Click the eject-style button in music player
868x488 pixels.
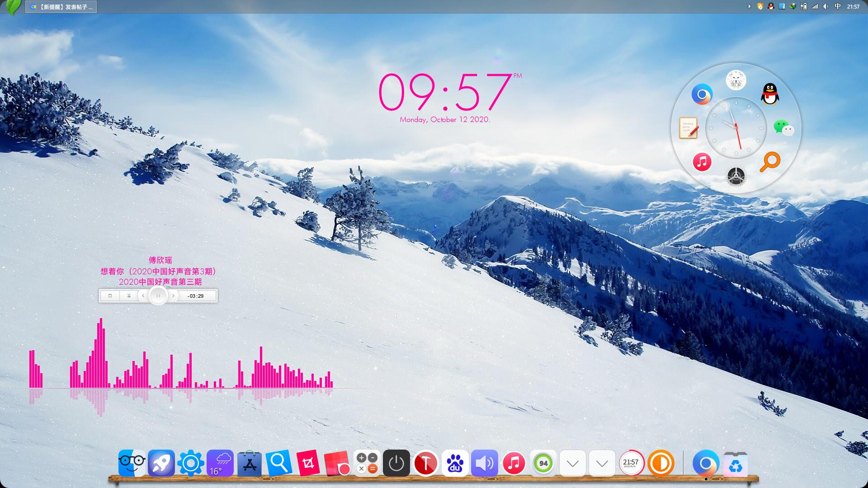point(129,296)
